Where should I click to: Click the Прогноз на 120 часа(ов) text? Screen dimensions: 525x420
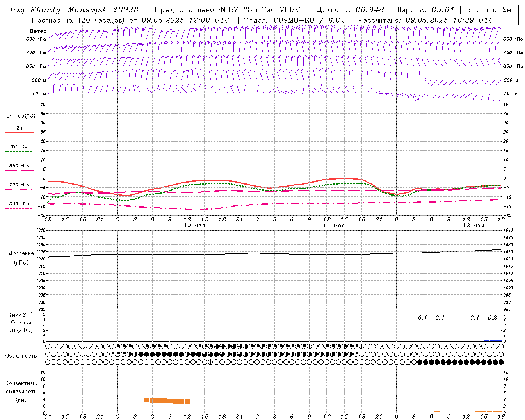click(79, 20)
